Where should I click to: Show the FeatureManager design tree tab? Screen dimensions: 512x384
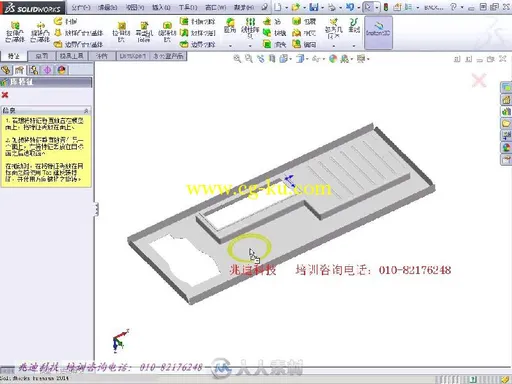click(x=6, y=70)
